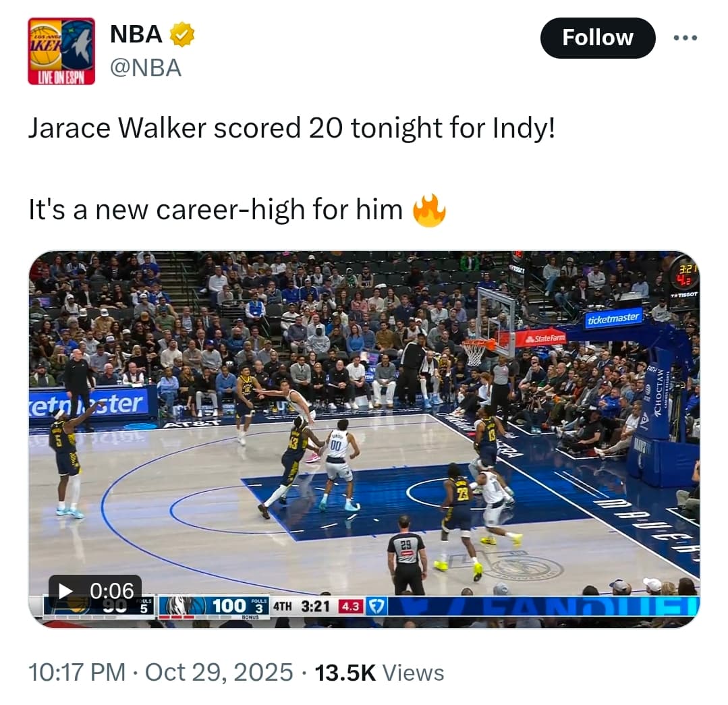The height and width of the screenshot is (705, 728).
Task: Click the Oct 29, 2025 date
Action: 219,672
